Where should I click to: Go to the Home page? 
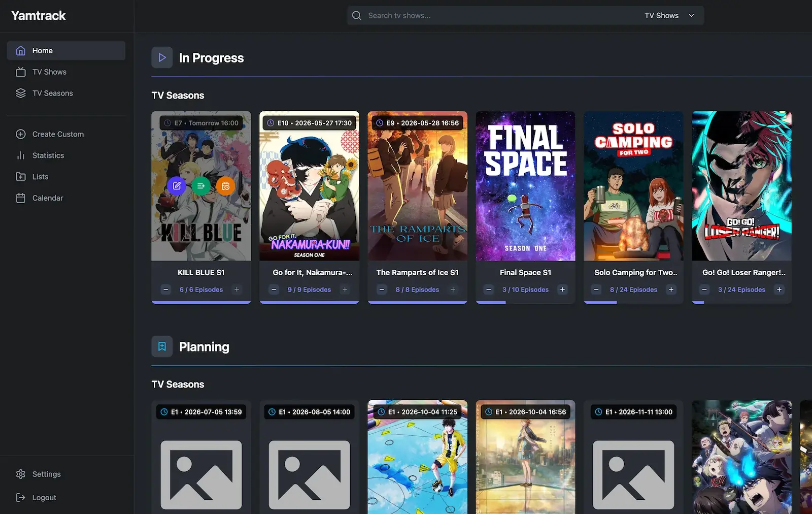coord(66,51)
